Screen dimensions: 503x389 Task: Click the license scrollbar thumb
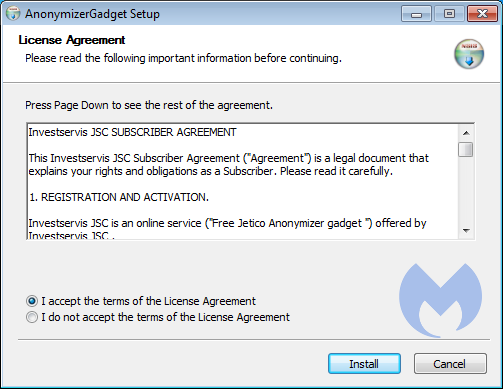[x=466, y=149]
